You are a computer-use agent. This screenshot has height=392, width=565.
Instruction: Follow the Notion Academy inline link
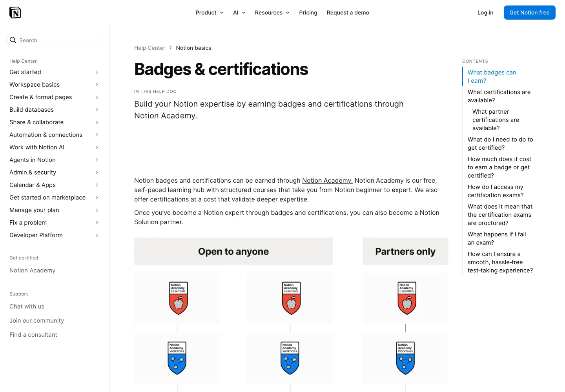[x=327, y=180]
